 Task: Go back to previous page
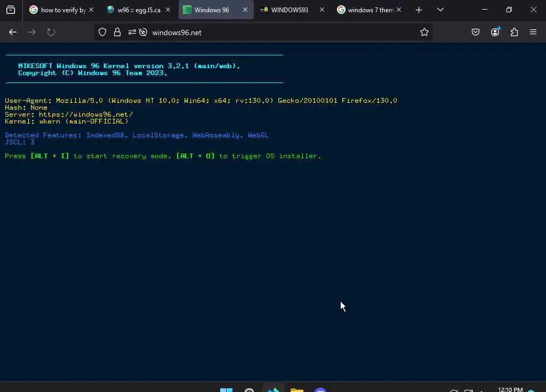13,32
